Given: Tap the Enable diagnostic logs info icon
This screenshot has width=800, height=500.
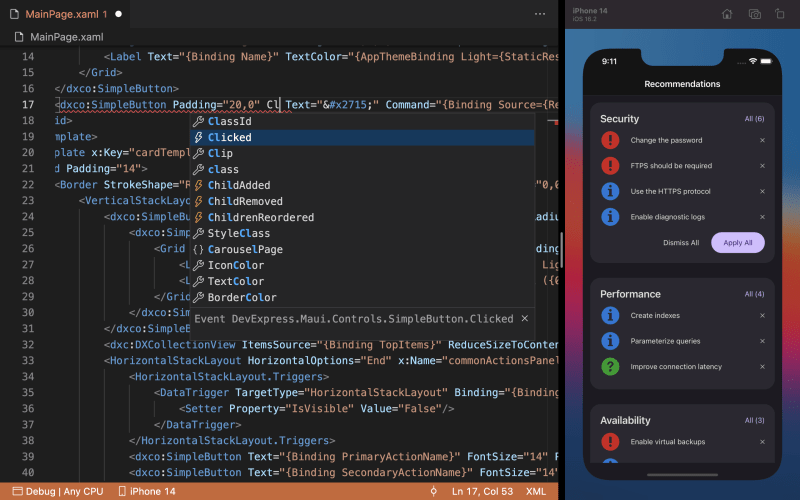Looking at the screenshot, I should [x=610, y=217].
